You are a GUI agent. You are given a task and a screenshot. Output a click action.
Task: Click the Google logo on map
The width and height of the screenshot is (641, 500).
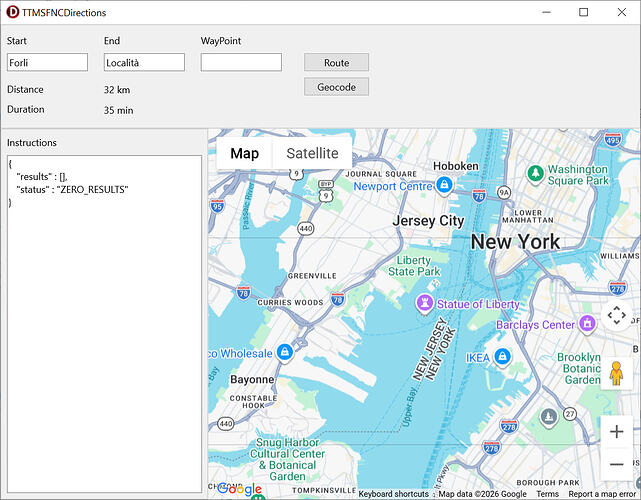point(240,488)
